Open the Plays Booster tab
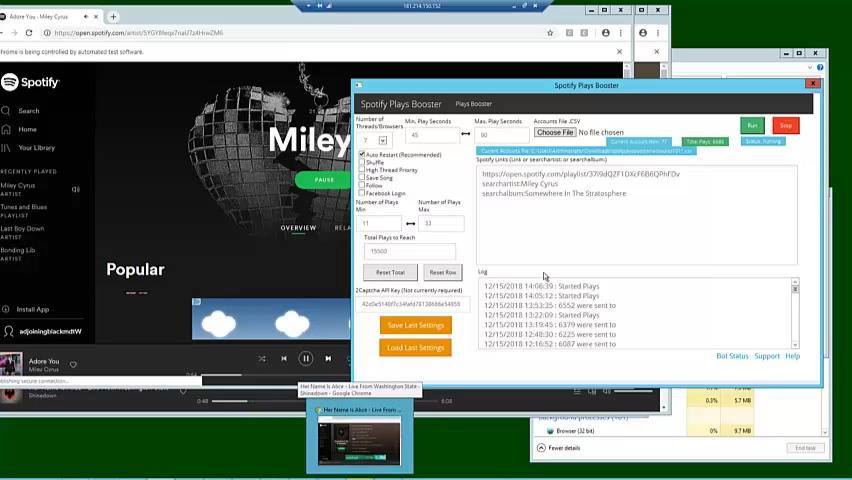 pos(473,104)
